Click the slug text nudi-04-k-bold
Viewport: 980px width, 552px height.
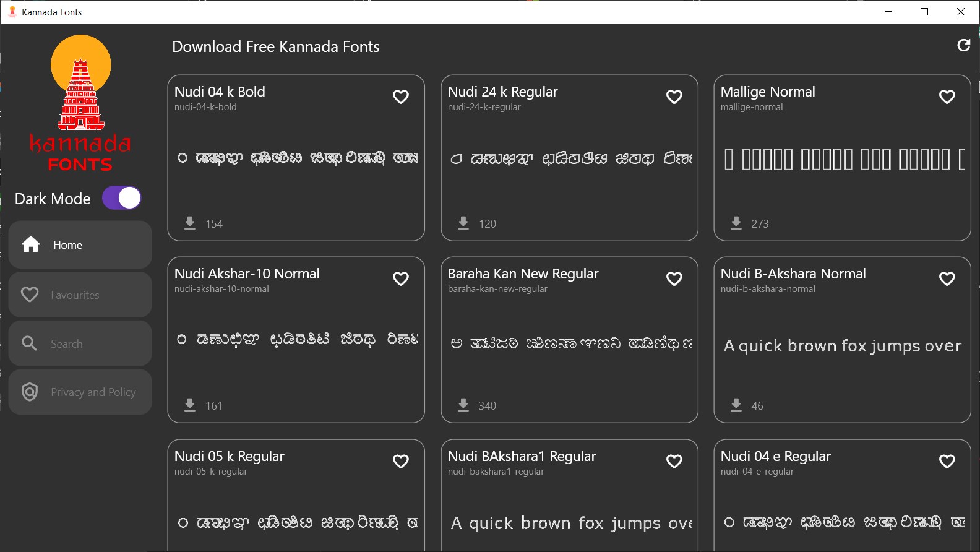(x=205, y=107)
